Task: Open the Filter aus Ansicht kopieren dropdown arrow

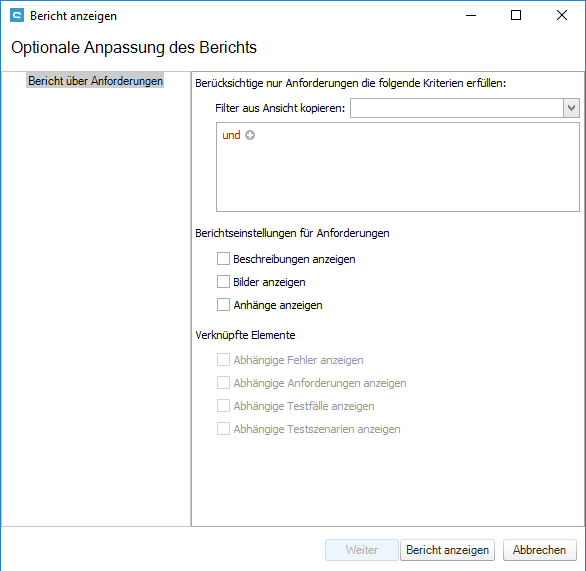Action: tap(571, 108)
